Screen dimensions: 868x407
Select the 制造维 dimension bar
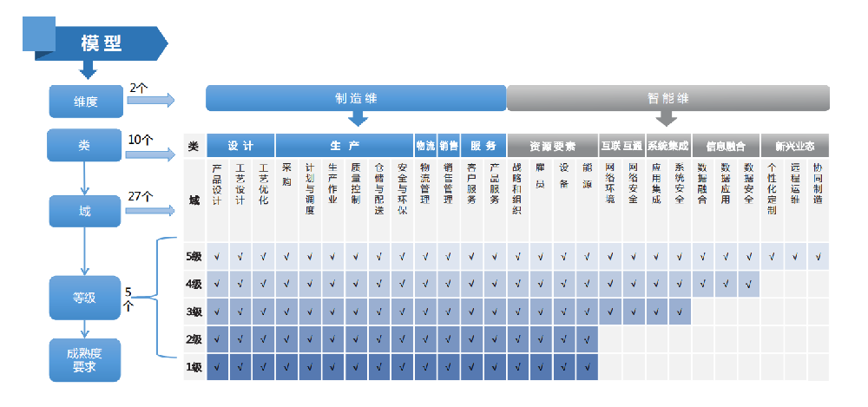coord(356,98)
